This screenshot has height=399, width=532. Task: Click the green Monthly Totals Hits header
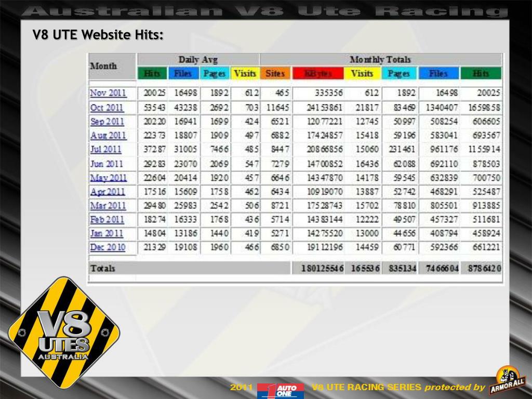coord(481,73)
